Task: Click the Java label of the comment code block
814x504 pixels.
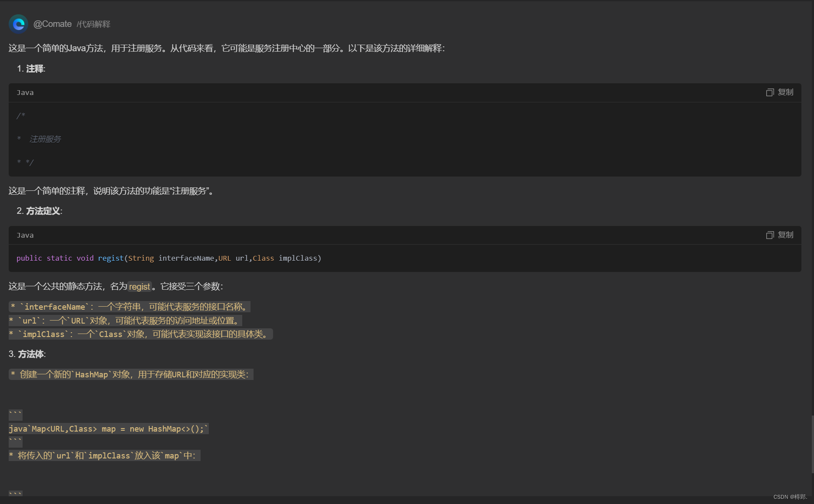Action: (x=25, y=93)
